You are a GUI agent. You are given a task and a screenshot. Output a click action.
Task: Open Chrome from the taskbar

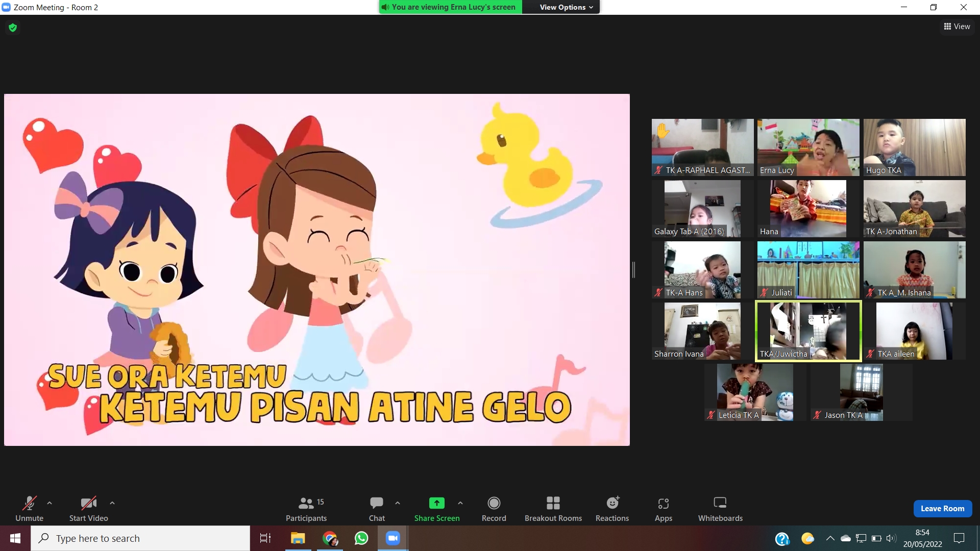(x=330, y=538)
